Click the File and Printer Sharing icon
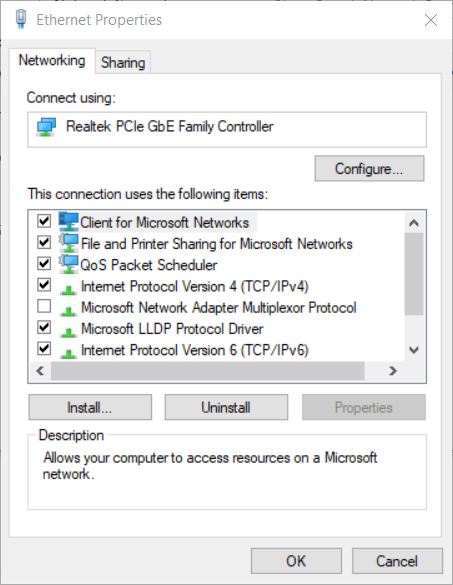The image size is (453, 585). coord(69,243)
